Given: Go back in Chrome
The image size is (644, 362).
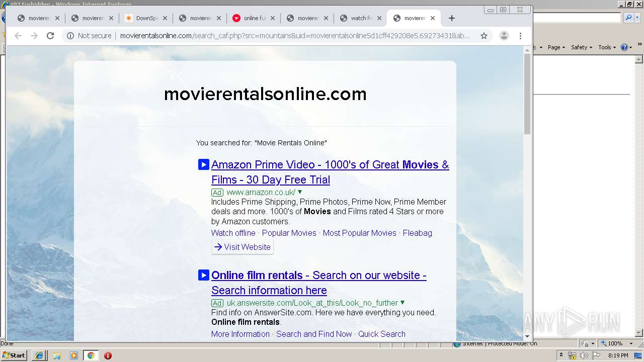Looking at the screenshot, I should click(18, 36).
